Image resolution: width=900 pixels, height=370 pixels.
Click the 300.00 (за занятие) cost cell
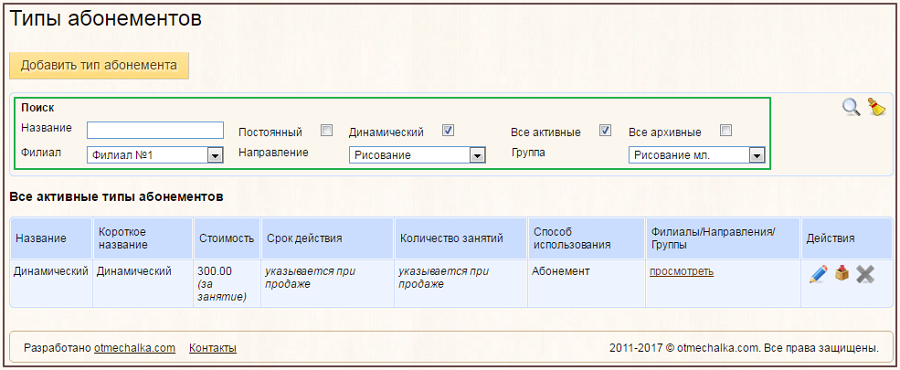(x=227, y=283)
